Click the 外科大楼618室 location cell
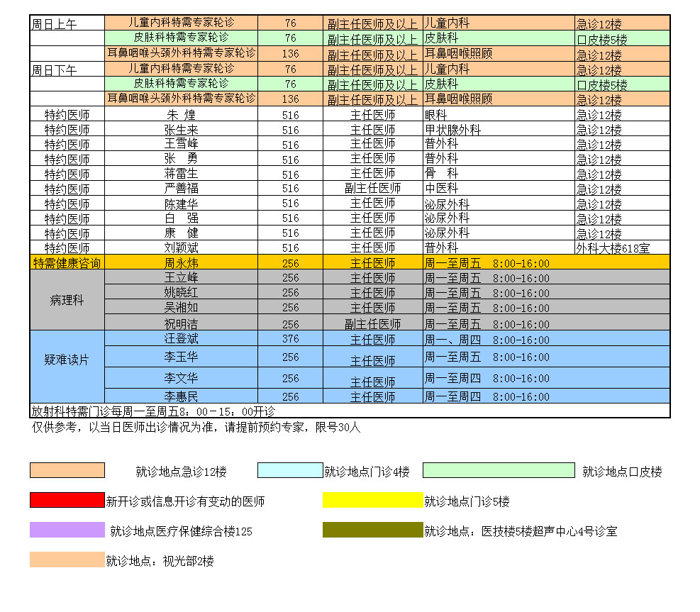 click(x=622, y=247)
